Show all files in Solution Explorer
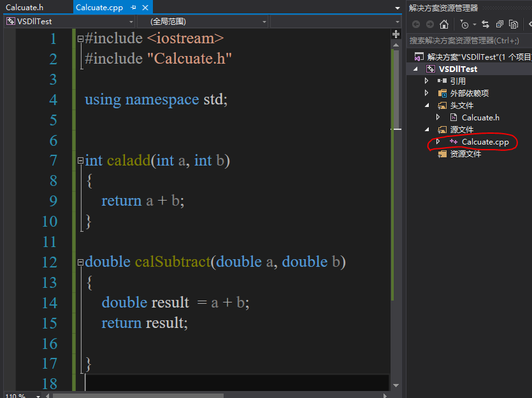Image resolution: width=532 pixels, height=398 pixels. [x=514, y=24]
